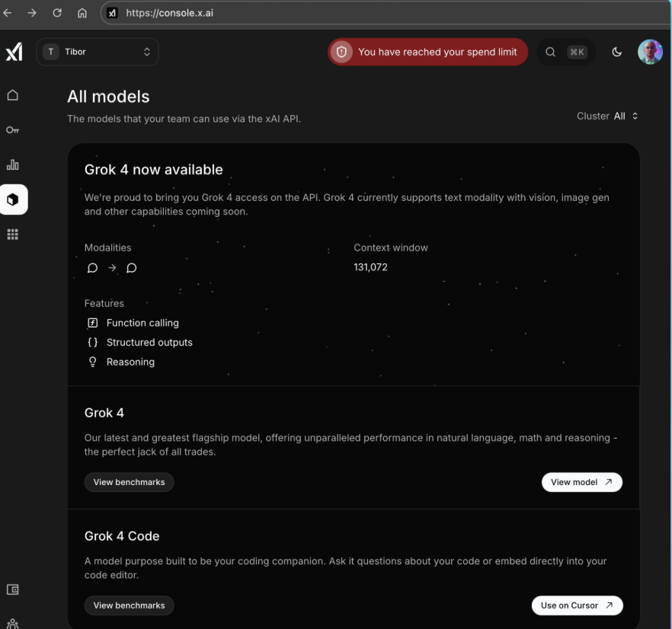Open the billing wallet sidebar icon
The height and width of the screenshot is (629, 672).
click(x=12, y=589)
